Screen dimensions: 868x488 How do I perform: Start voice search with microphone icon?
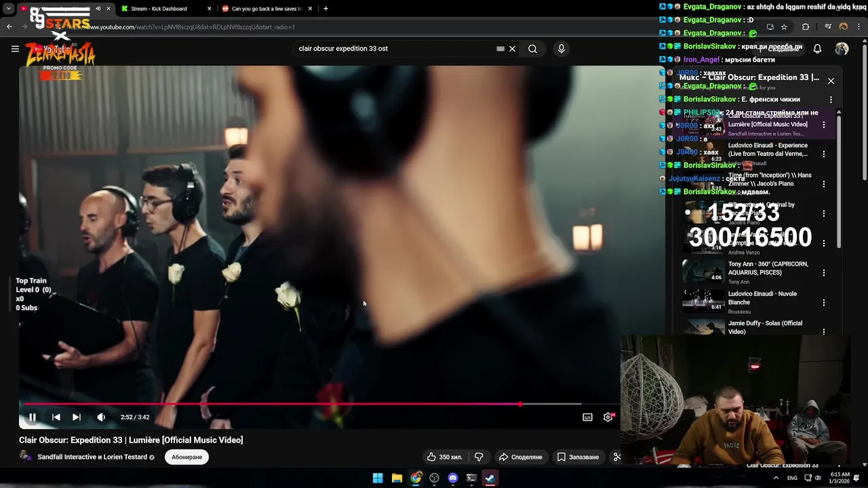(561, 49)
